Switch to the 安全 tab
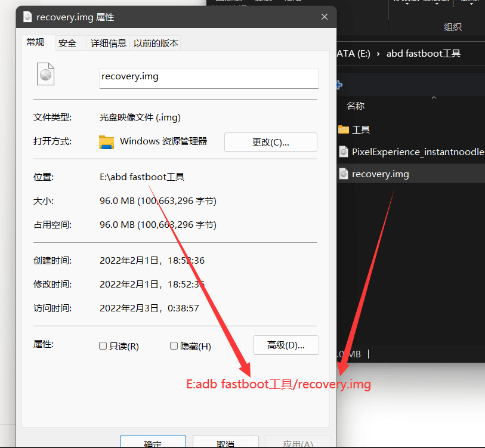This screenshot has height=448, width=485. pos(67,43)
